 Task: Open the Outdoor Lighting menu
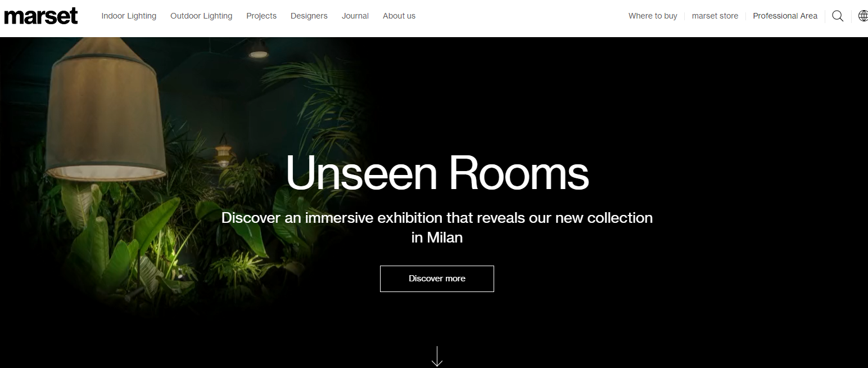click(x=201, y=16)
